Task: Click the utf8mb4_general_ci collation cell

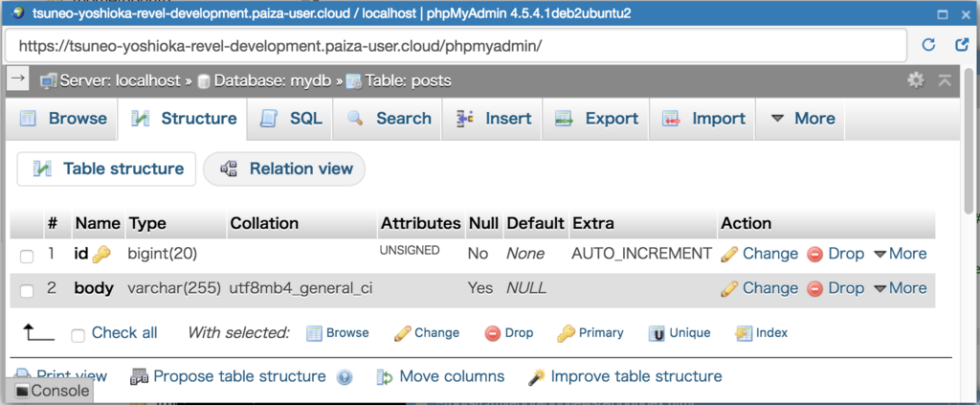Action: pos(301,288)
